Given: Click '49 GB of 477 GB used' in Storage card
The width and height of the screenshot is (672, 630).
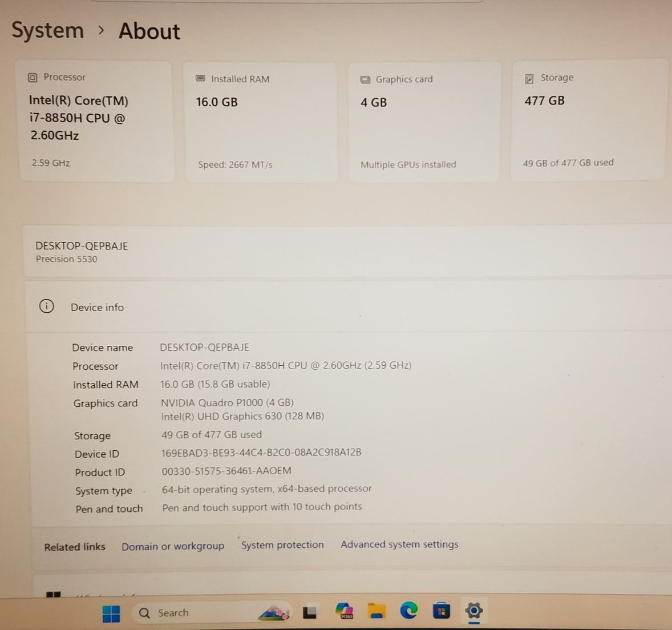Looking at the screenshot, I should pyautogui.click(x=568, y=163).
